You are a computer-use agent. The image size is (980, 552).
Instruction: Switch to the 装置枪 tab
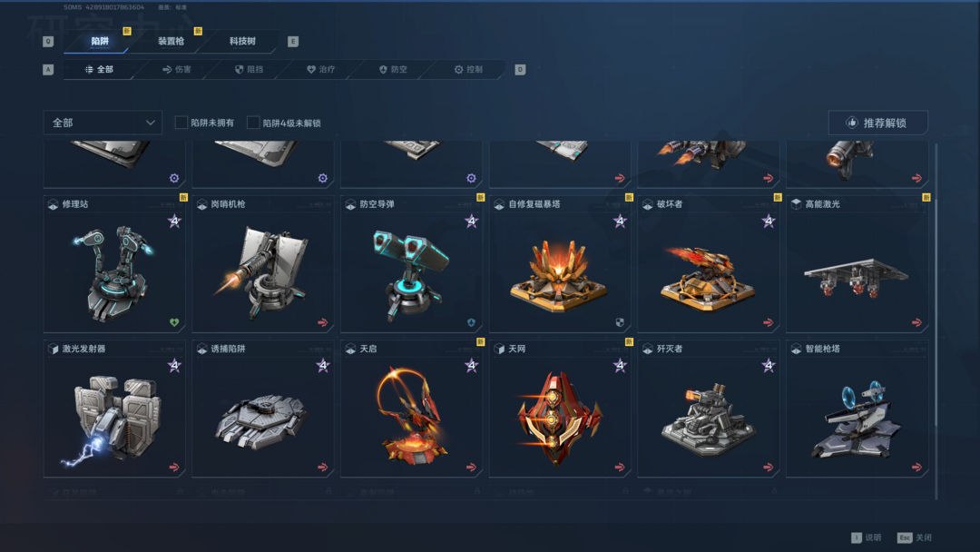pyautogui.click(x=171, y=41)
